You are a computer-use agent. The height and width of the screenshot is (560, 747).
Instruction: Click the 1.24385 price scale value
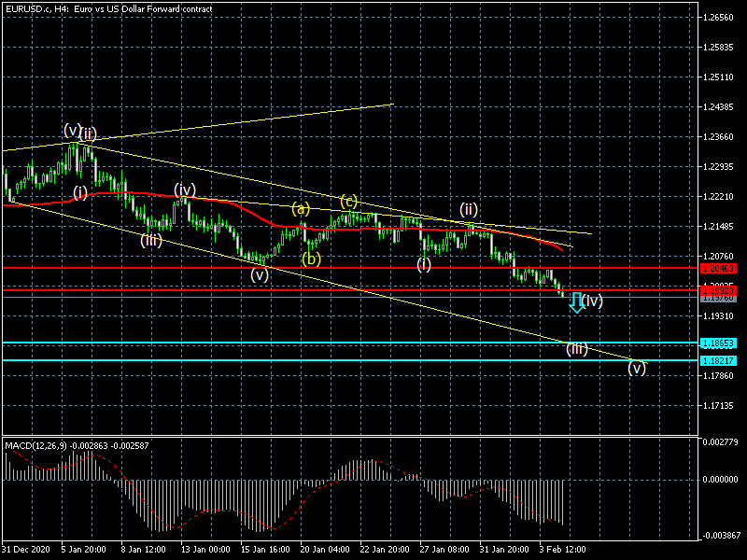point(718,107)
